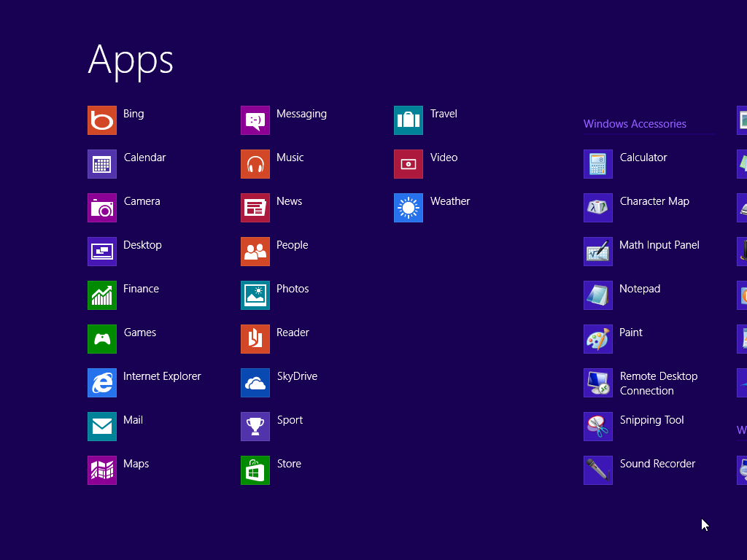Click the "Snipping Tool" label

click(651, 421)
